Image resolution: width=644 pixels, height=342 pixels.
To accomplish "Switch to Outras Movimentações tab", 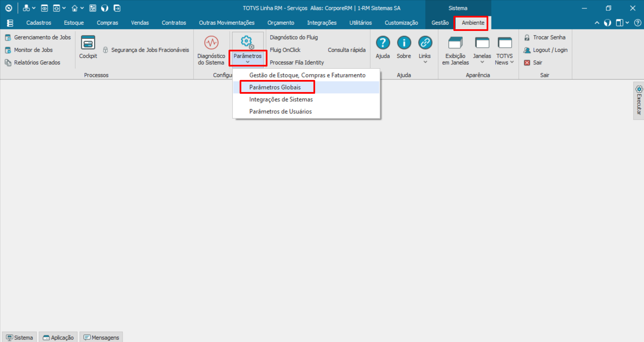I will click(227, 23).
